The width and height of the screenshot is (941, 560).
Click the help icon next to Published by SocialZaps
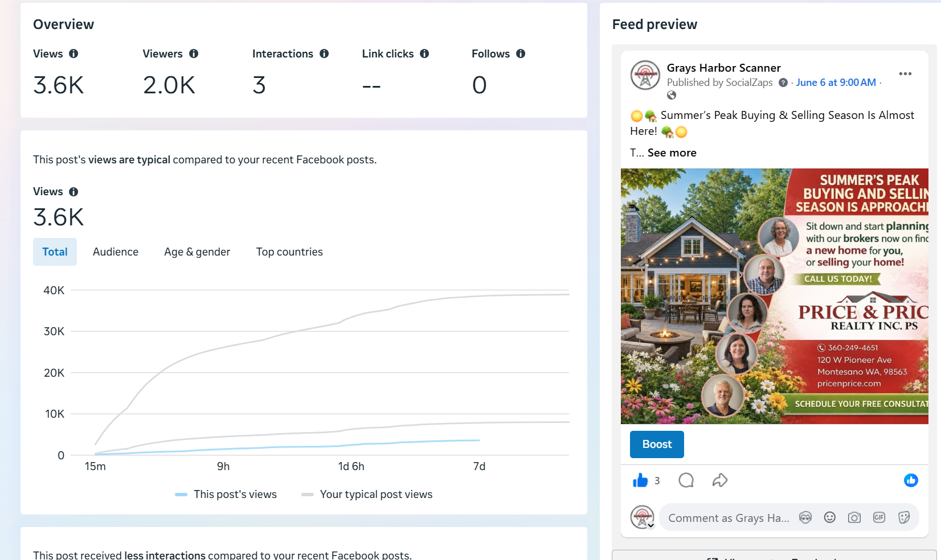(x=783, y=83)
